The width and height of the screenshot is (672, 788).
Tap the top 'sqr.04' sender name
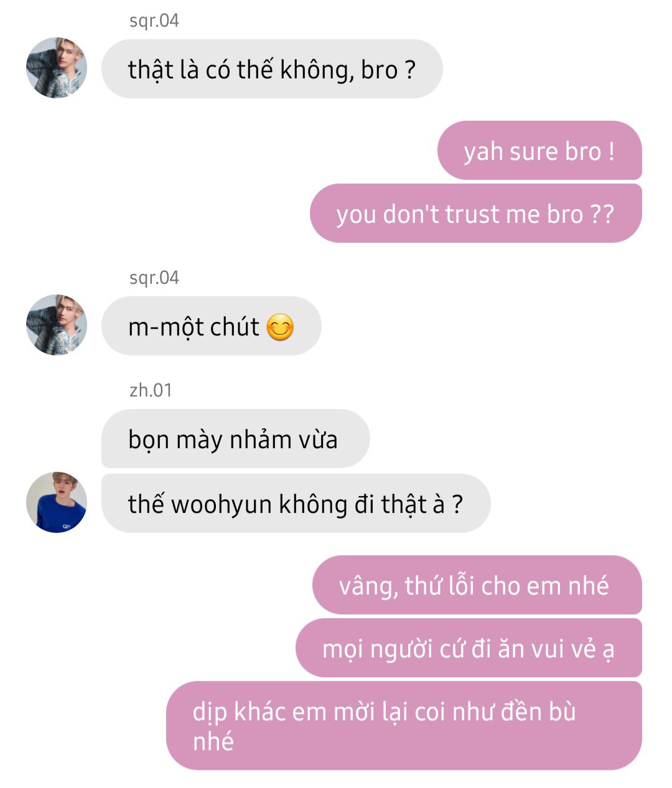(x=154, y=21)
